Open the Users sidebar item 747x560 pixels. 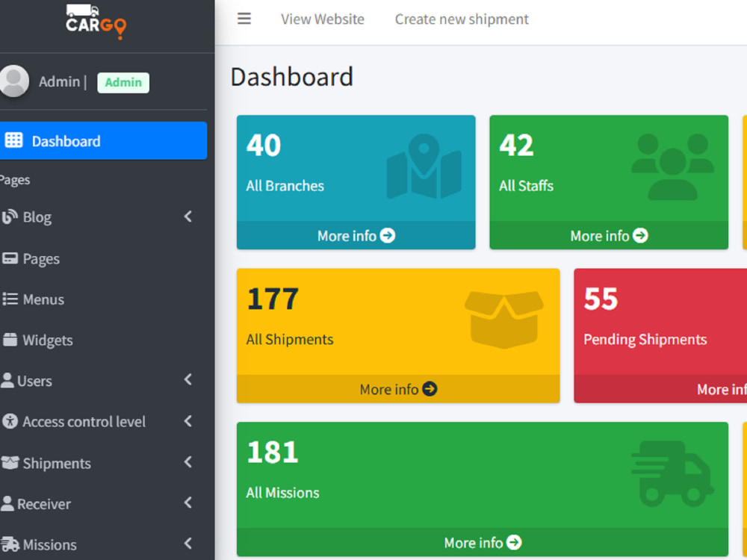point(34,381)
